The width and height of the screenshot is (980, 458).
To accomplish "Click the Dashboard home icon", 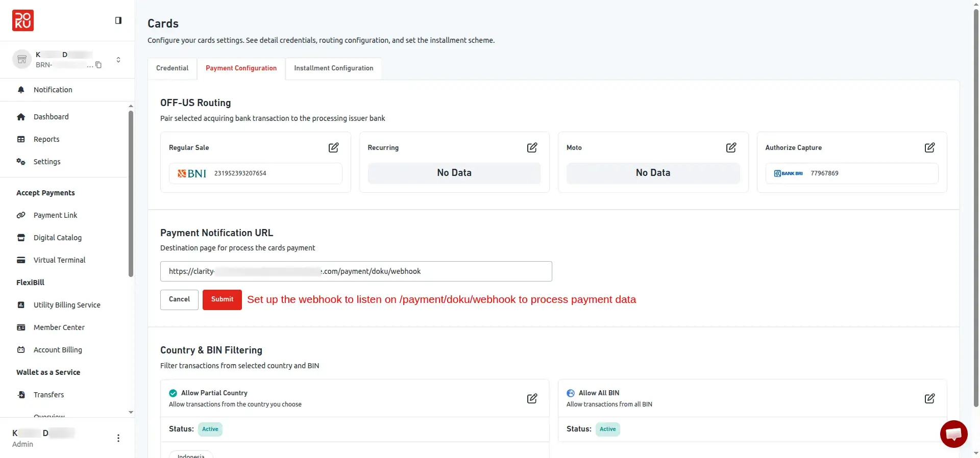I will (x=21, y=117).
